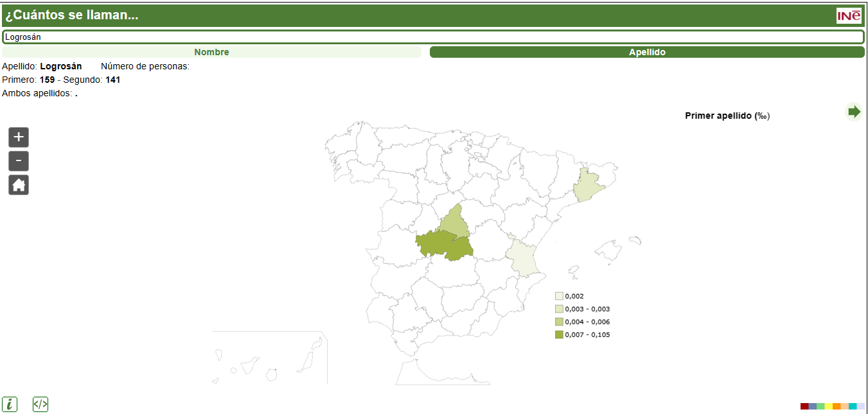
Task: Reset map to home view
Action: point(19,185)
